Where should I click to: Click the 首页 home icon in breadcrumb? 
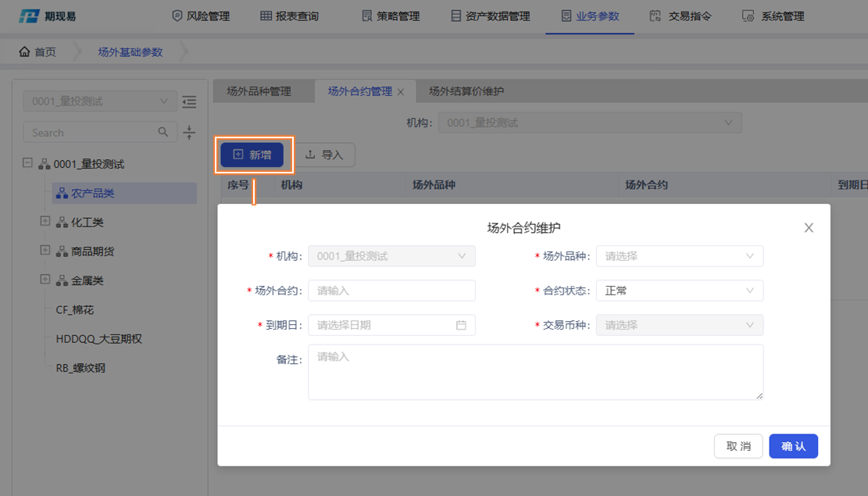(24, 52)
